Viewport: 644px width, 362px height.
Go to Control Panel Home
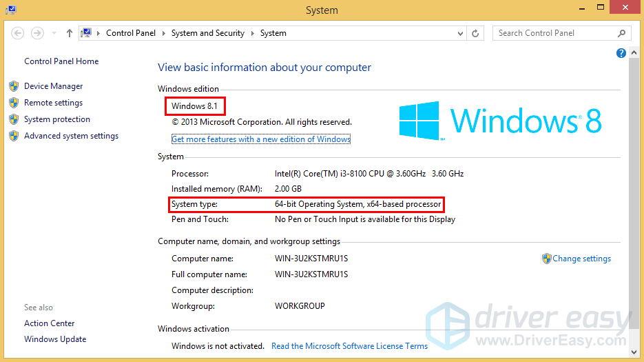61,61
